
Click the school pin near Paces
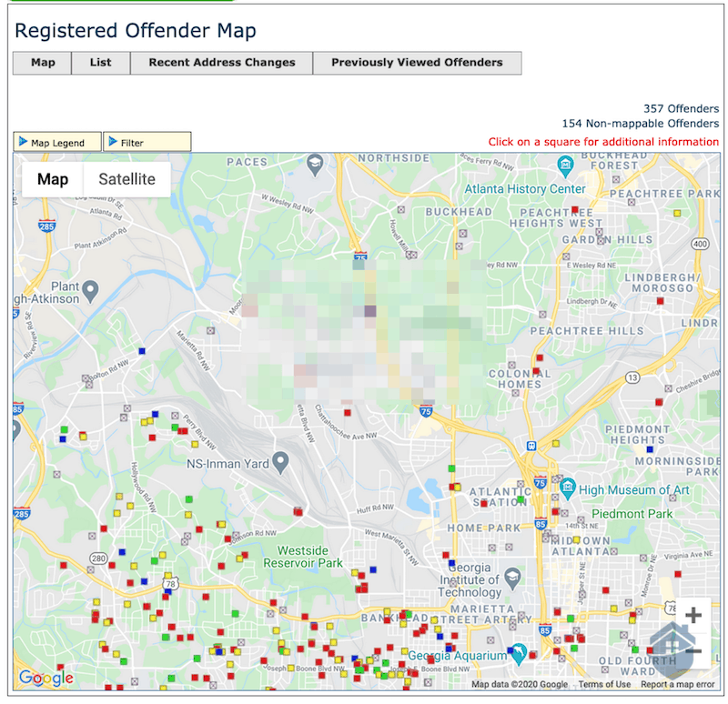coord(315,165)
